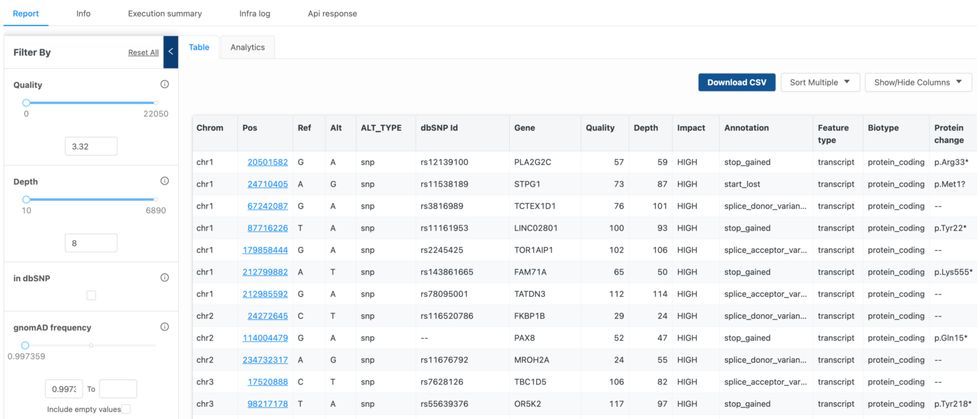The image size is (980, 419).
Task: Collapse the Filter By sidebar panel
Action: (170, 52)
